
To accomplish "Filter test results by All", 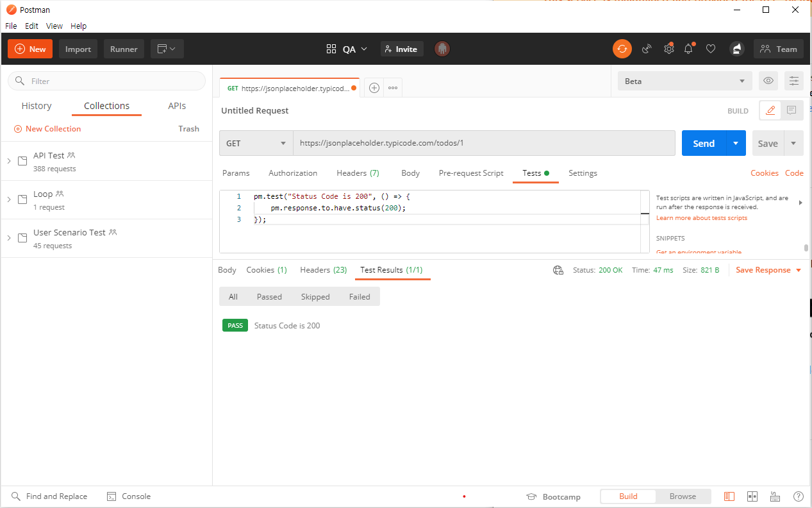I will click(233, 296).
